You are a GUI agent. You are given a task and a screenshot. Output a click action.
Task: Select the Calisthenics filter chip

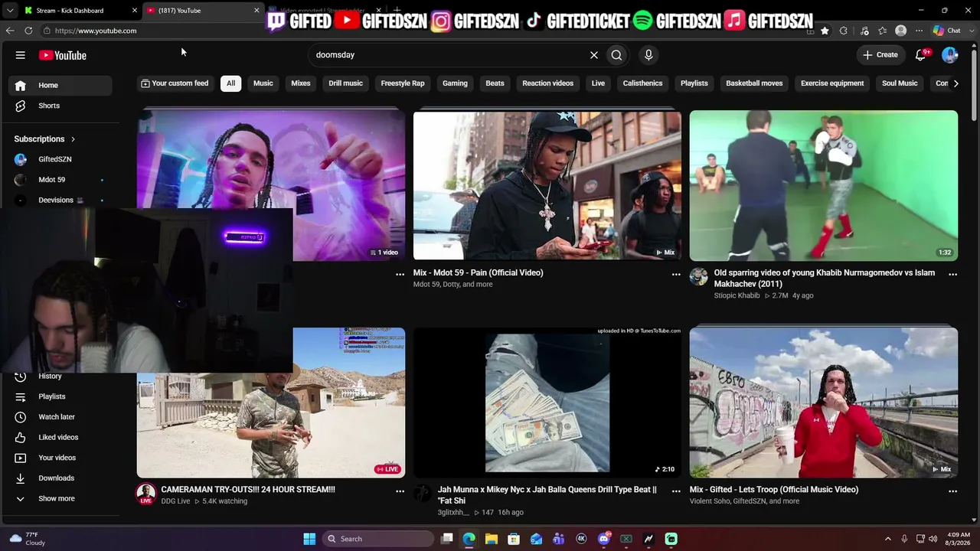(x=642, y=83)
